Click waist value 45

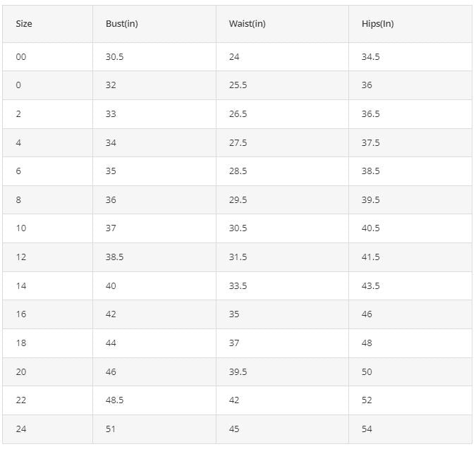coord(234,429)
